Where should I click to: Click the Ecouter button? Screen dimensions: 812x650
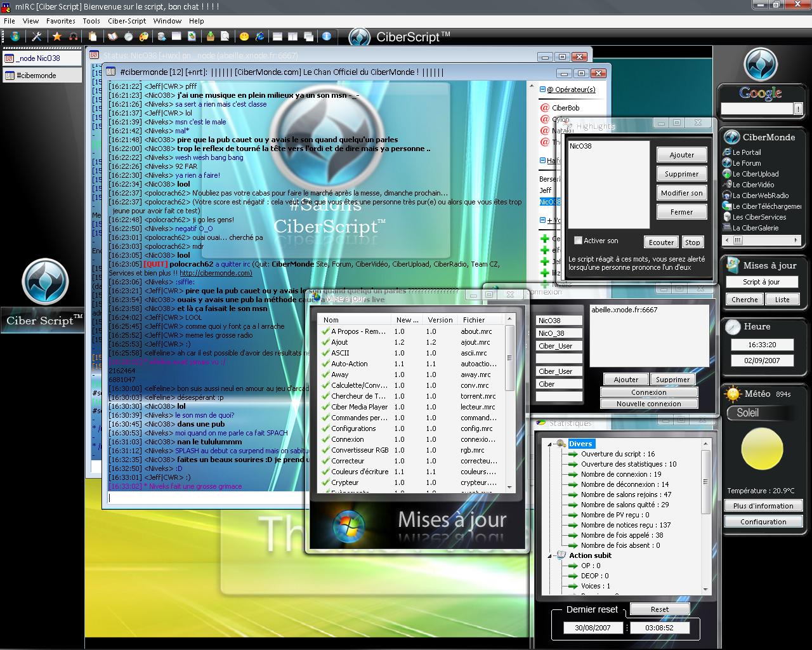661,242
